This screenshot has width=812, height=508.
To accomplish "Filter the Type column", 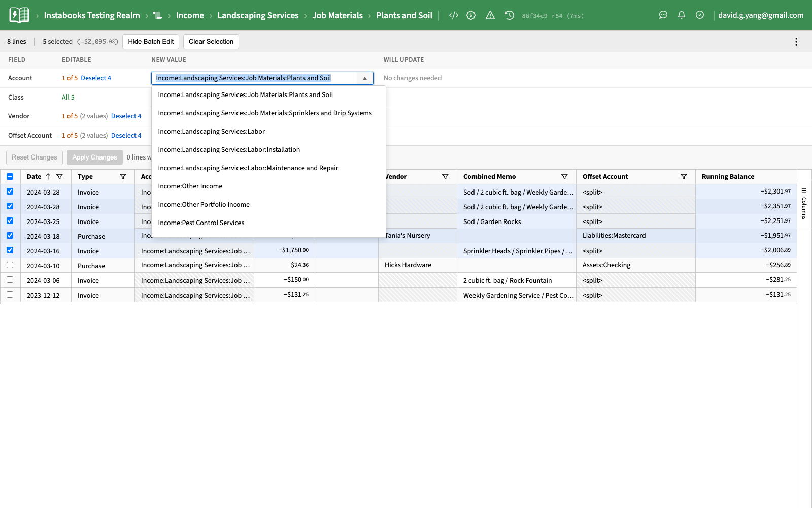I will coord(123,177).
